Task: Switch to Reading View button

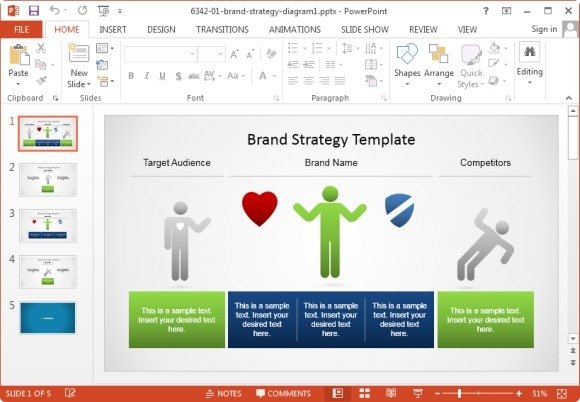Action: tap(391, 393)
